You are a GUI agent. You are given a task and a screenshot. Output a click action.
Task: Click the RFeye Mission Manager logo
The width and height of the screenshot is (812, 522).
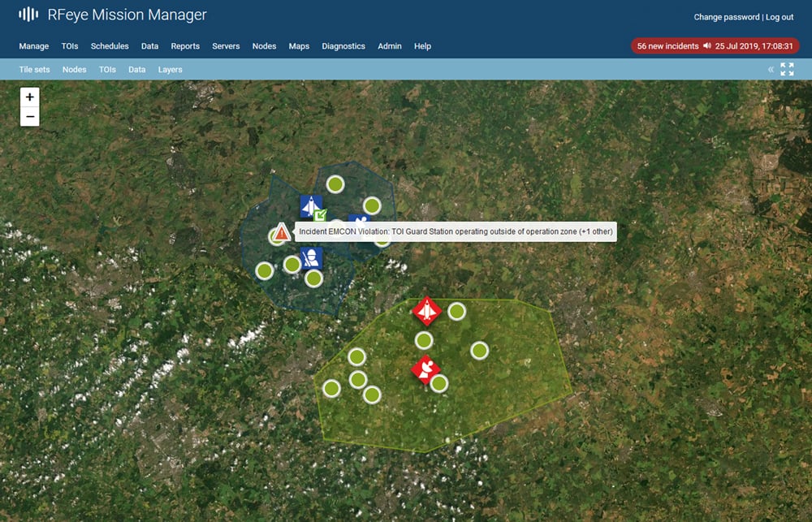113,15
